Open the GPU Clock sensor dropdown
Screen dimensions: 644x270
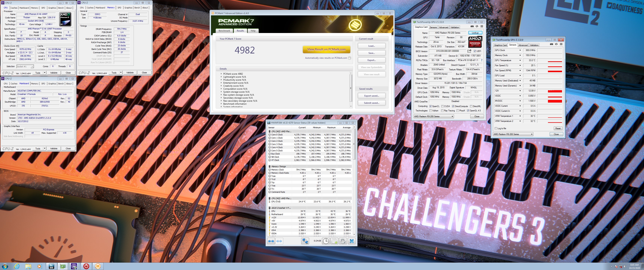[x=520, y=50]
